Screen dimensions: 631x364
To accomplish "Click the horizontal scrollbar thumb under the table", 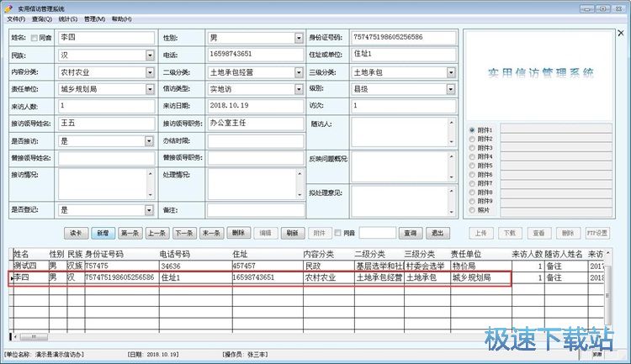I will 34,336.
